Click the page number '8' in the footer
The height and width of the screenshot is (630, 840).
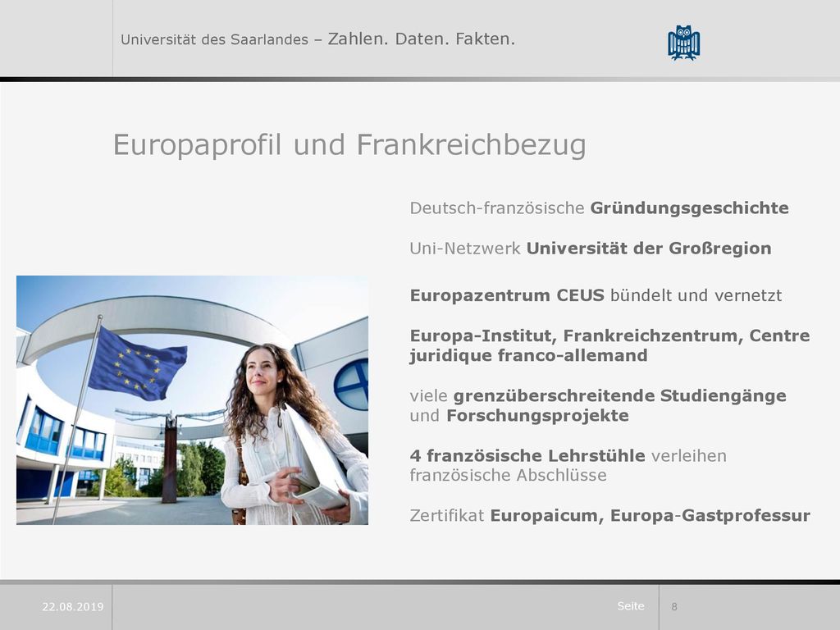click(x=674, y=607)
